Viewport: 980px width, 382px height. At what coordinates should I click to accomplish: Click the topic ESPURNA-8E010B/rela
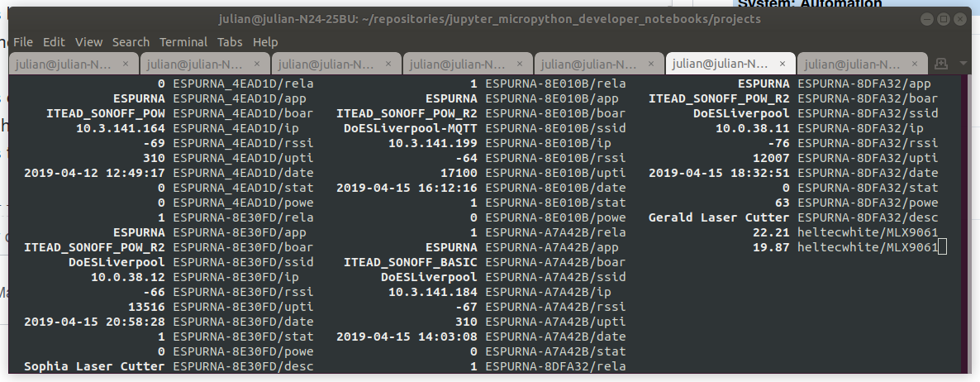[555, 84]
